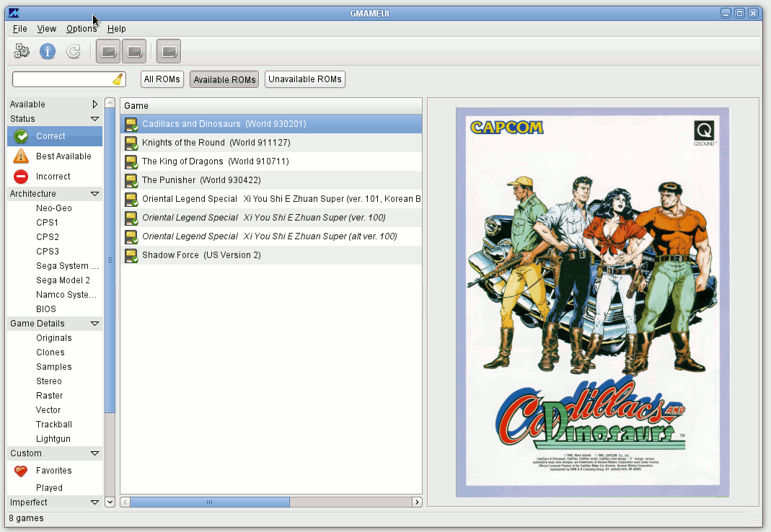Select the green checkmark Correct status icon

coord(21,136)
